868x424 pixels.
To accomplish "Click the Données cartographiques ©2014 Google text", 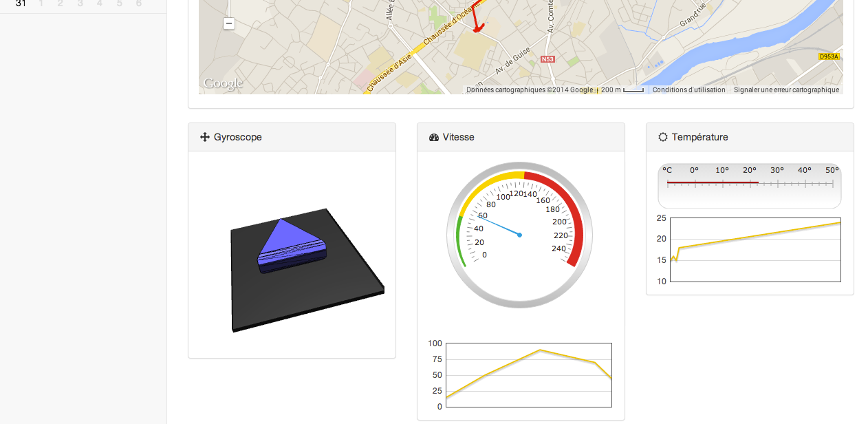I will (x=530, y=90).
